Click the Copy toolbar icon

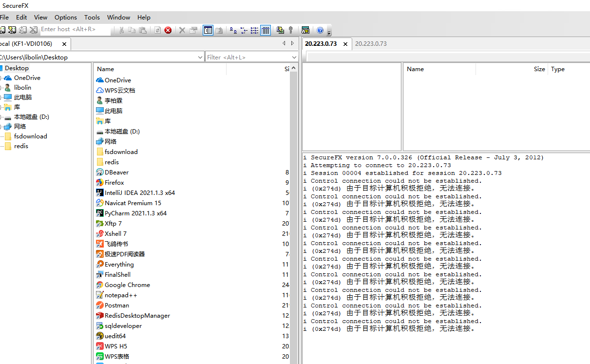coord(132,30)
